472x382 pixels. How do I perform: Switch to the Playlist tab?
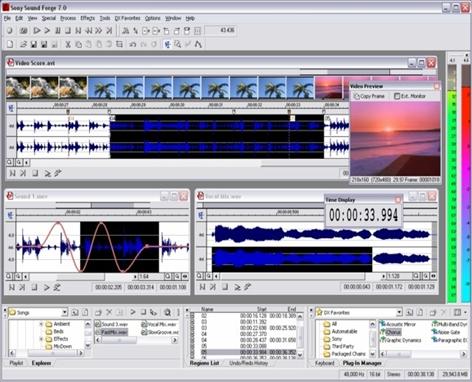pyautogui.click(x=16, y=363)
